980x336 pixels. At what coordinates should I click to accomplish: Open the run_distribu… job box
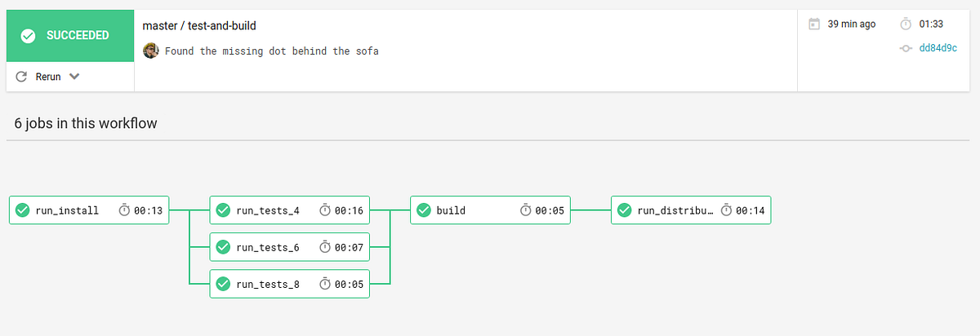(x=674, y=210)
